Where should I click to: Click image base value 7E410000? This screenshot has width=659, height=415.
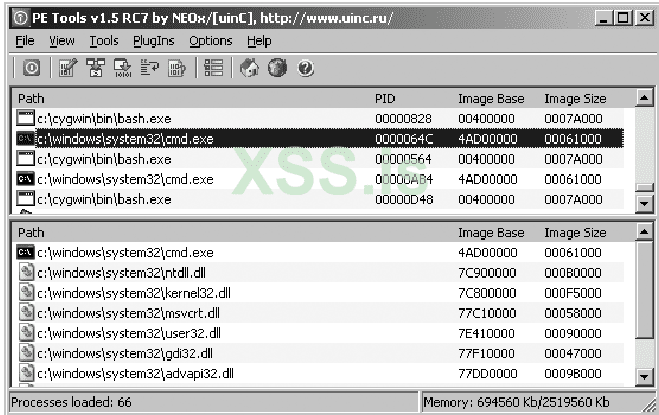click(486, 333)
